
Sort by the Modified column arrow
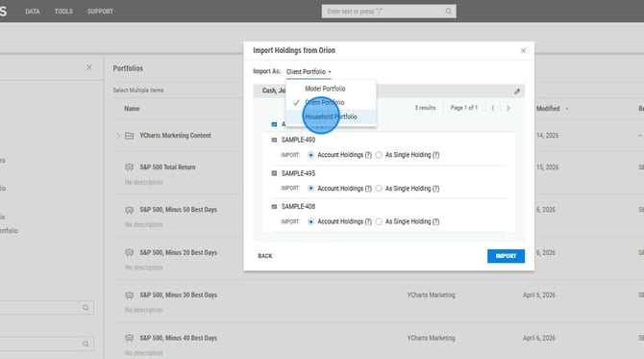click(x=567, y=109)
